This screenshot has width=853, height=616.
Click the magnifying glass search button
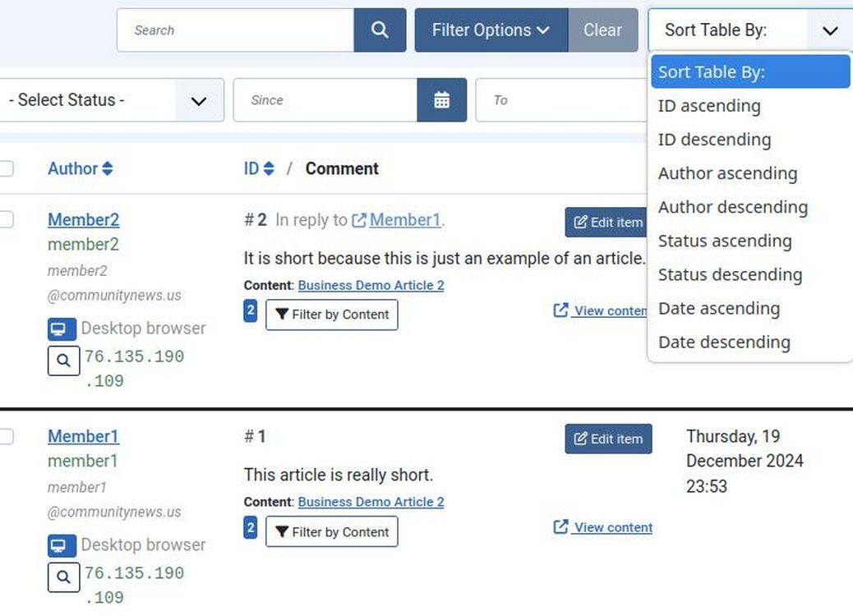pos(380,30)
